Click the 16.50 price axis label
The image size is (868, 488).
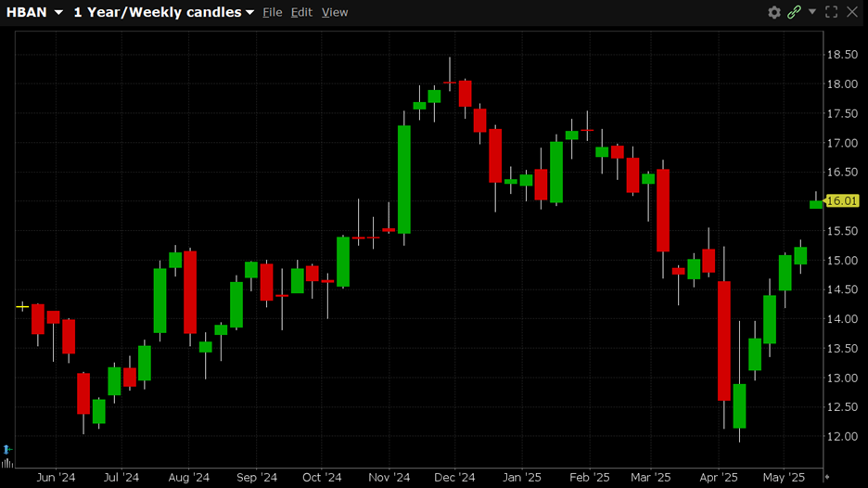(x=842, y=172)
